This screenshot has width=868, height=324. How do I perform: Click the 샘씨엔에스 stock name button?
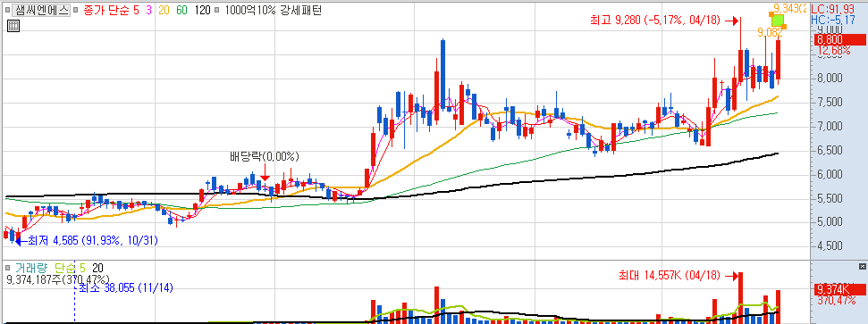(40, 10)
